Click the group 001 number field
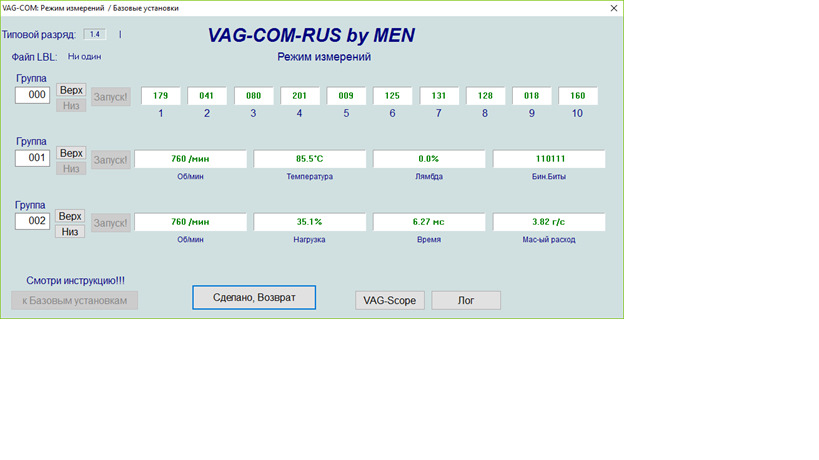 click(x=32, y=158)
